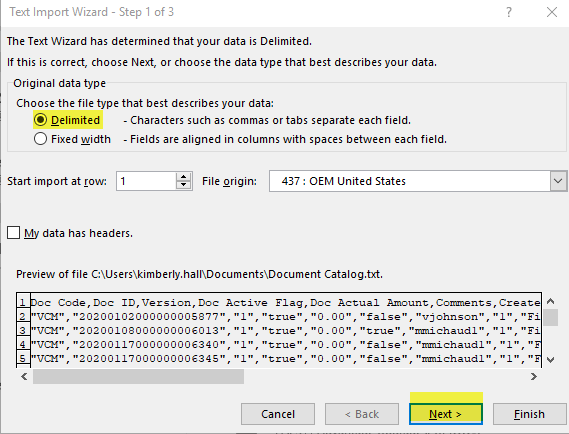Open the File origin dropdown
The height and width of the screenshot is (434, 569).
[558, 181]
